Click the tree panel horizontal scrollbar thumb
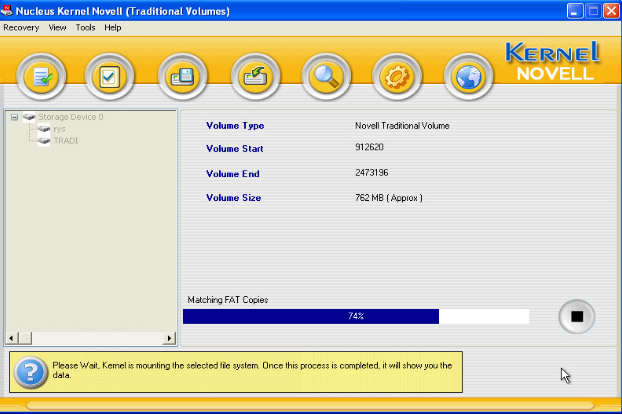This screenshot has width=622, height=414. click(25, 338)
